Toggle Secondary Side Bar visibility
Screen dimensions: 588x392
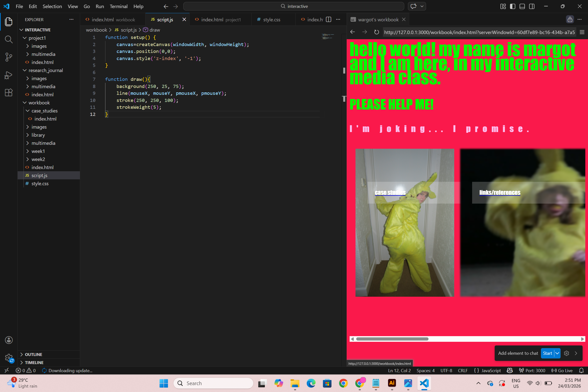pyautogui.click(x=532, y=6)
